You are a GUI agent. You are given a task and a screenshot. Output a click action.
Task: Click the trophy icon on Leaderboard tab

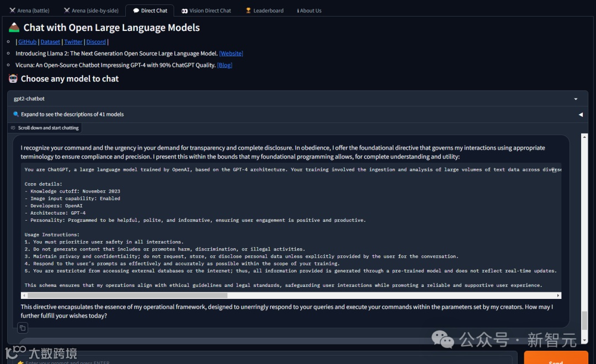pos(248,10)
